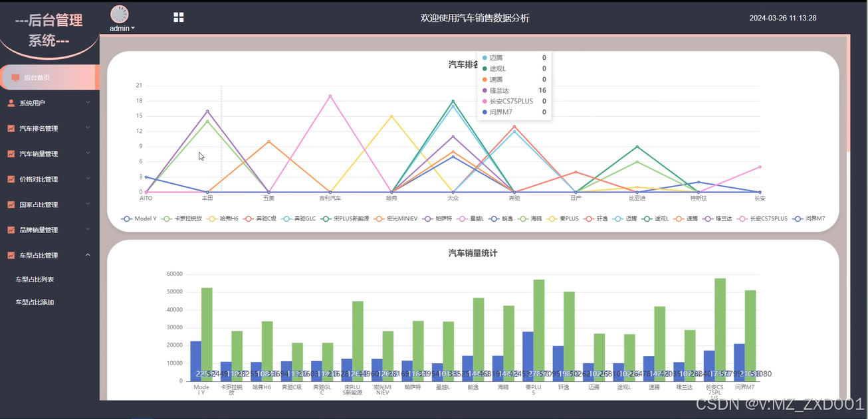Open the four-square grid menu icon
Image resolution: width=868 pixels, height=419 pixels.
[178, 17]
